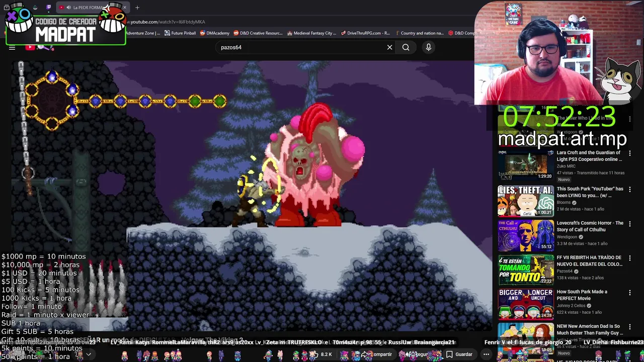Select the La PEOR FORMA YouTube tab
The height and width of the screenshot is (362, 644).
point(92,8)
